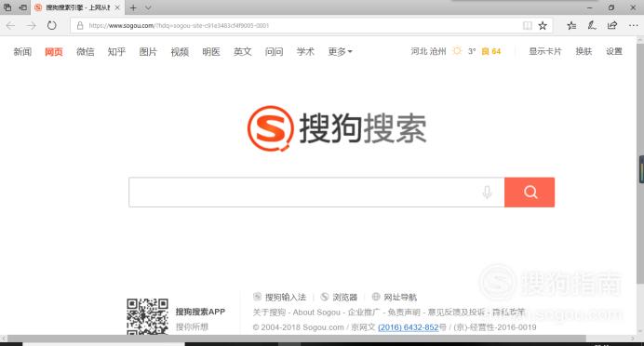This screenshot has height=346, width=644.
Task: Expand the 更多 dropdown menu
Action: point(340,52)
